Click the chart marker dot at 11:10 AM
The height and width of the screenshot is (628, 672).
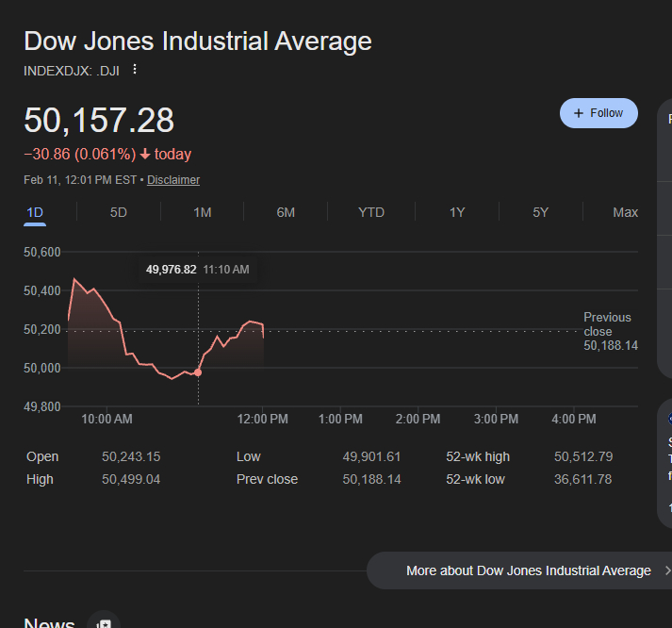click(198, 372)
